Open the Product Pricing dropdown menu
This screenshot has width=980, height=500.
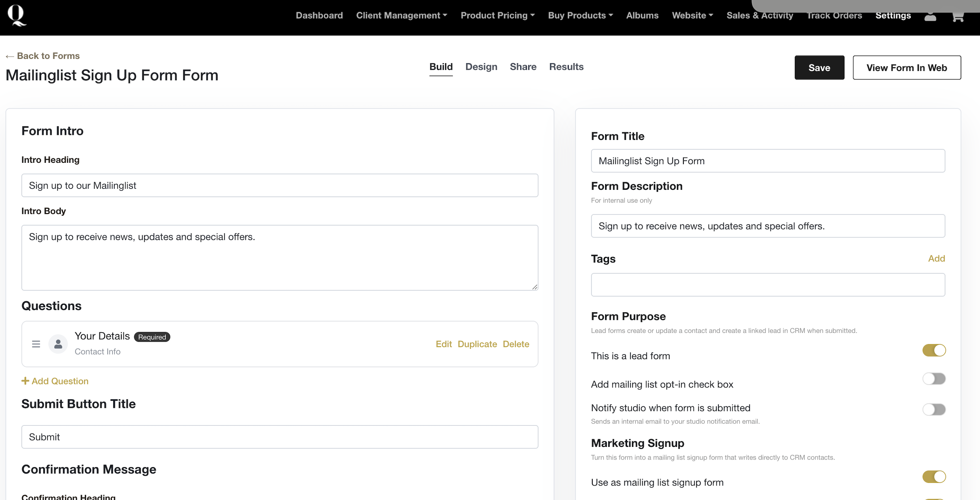[x=497, y=15]
